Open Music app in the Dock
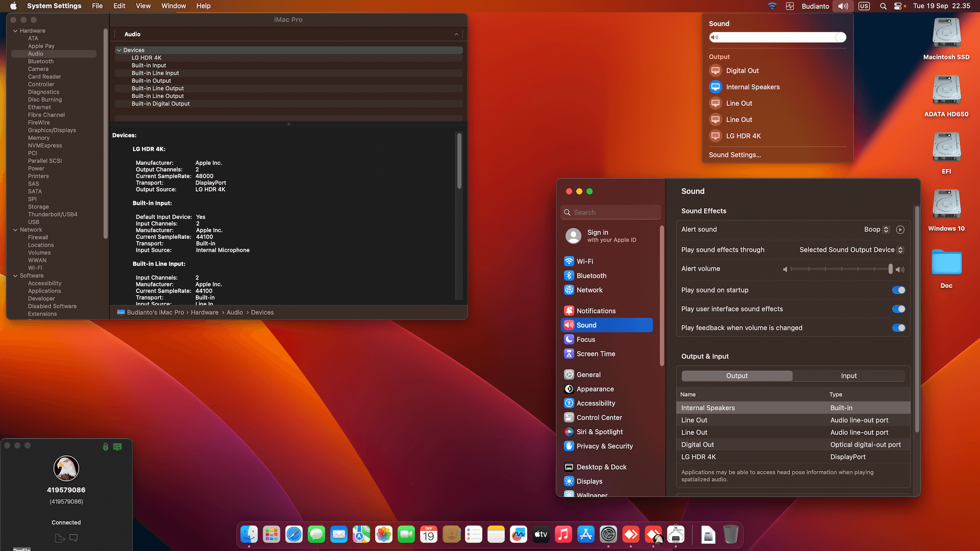 click(x=563, y=534)
